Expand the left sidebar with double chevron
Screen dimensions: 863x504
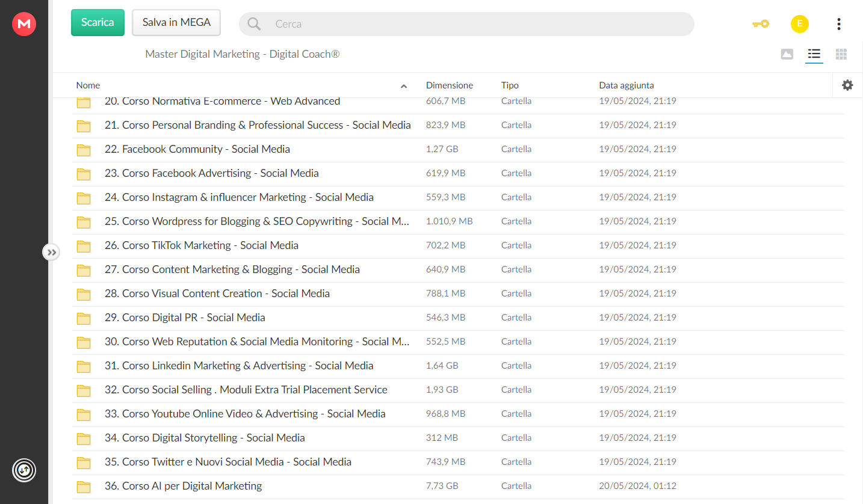pyautogui.click(x=52, y=253)
